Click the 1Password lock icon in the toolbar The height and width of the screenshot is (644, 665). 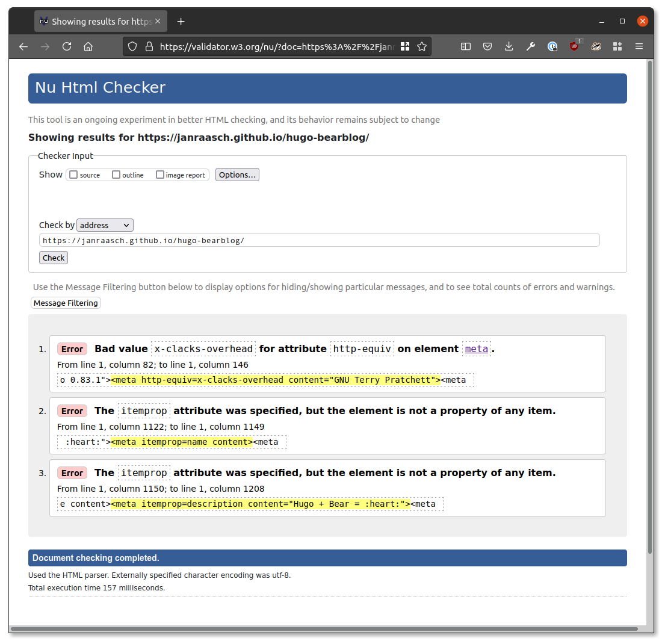pyautogui.click(x=552, y=46)
